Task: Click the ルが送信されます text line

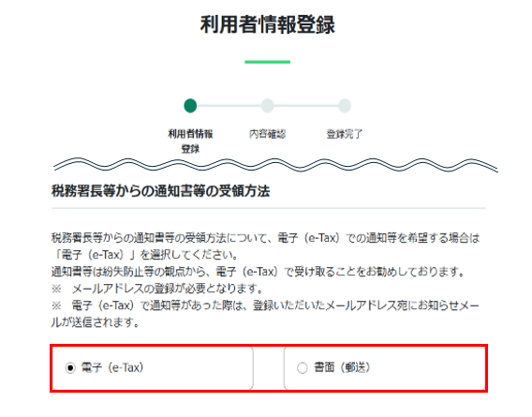Action: pos(96,322)
